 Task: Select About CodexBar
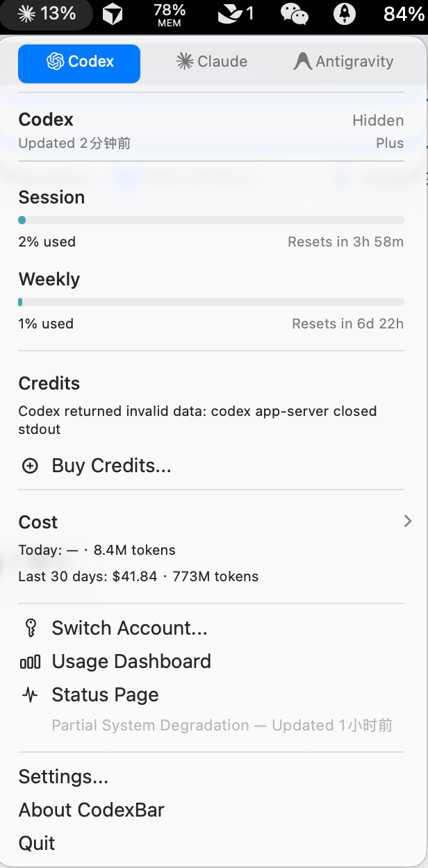(92, 810)
